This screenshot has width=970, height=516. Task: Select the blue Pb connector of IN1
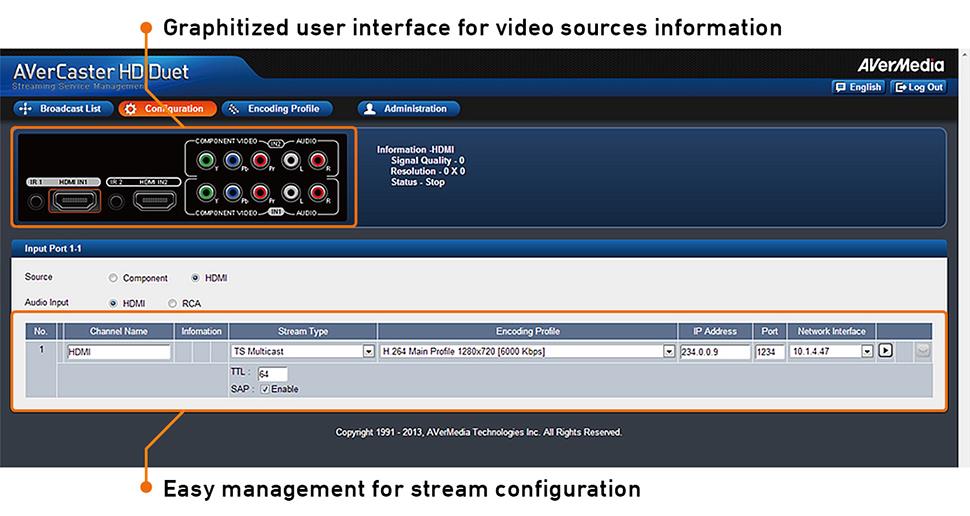point(234,193)
